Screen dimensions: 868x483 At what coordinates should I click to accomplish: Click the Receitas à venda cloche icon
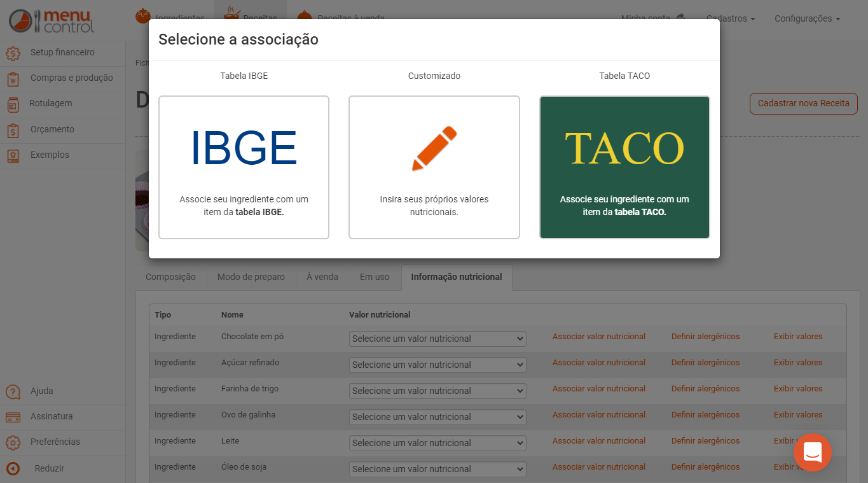tap(305, 17)
